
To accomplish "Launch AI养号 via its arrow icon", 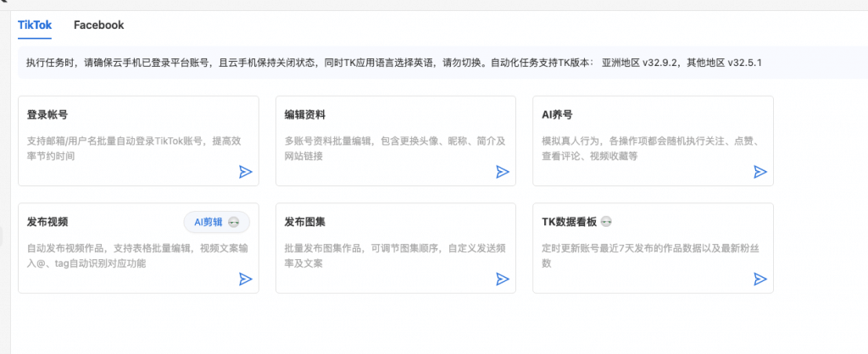I will click(760, 172).
